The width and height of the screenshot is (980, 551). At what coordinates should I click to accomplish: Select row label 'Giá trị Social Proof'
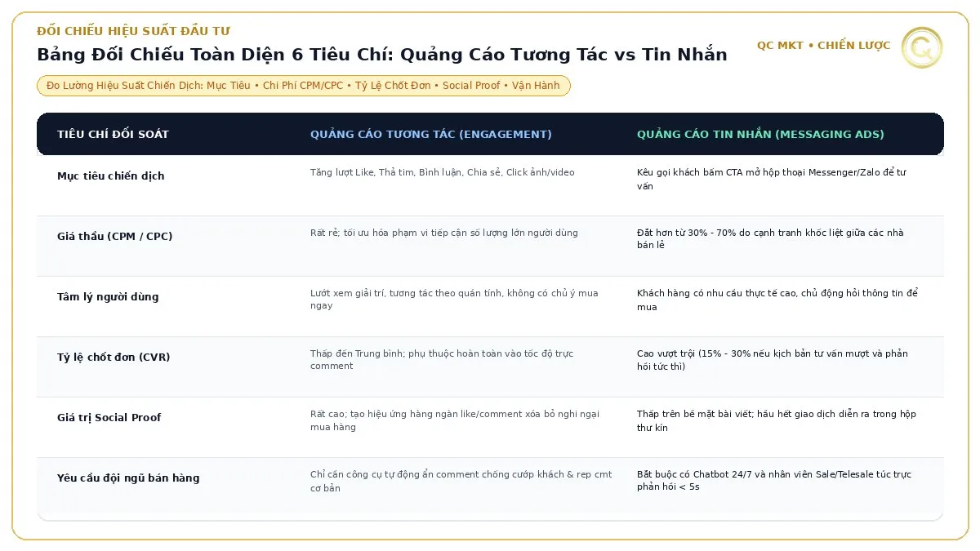pyautogui.click(x=109, y=418)
